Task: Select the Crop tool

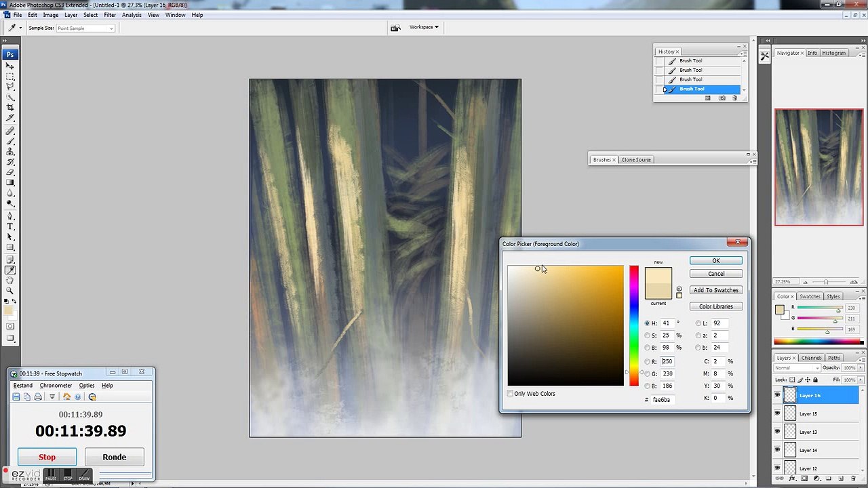Action: click(x=10, y=107)
